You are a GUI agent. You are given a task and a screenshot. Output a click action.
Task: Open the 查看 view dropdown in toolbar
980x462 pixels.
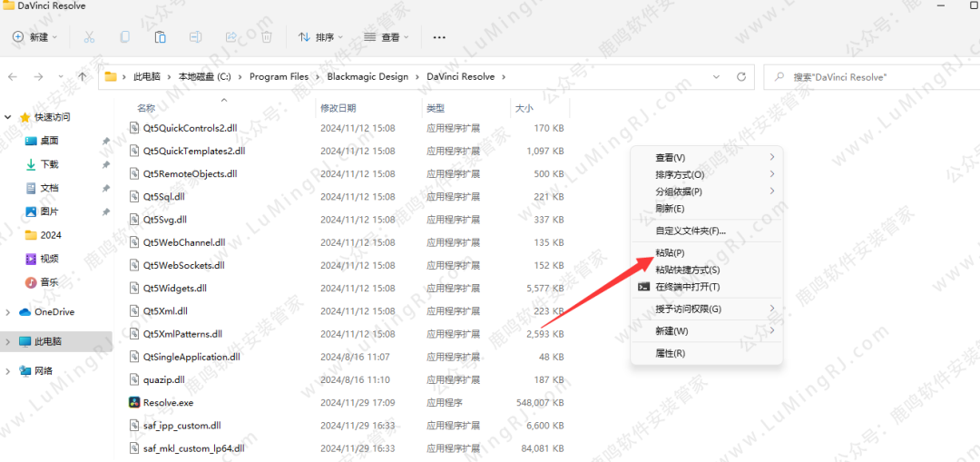click(386, 37)
